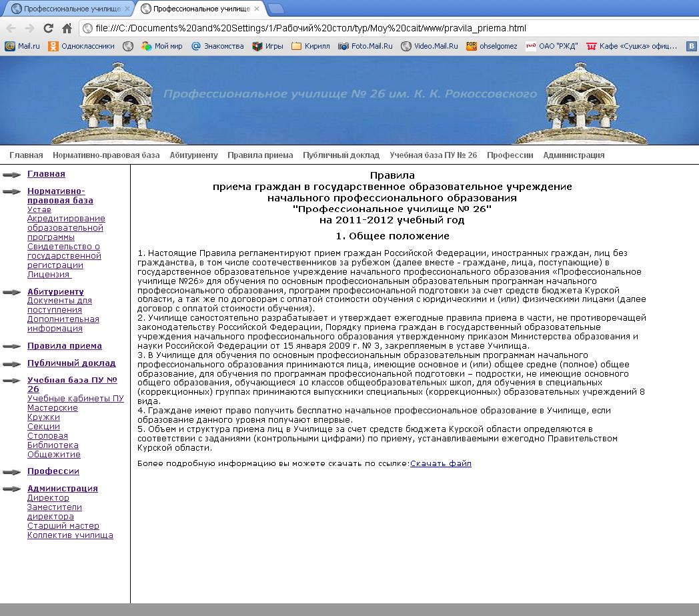Click the Администрация sidebar link
This screenshot has width=699, height=616.
pos(63,489)
